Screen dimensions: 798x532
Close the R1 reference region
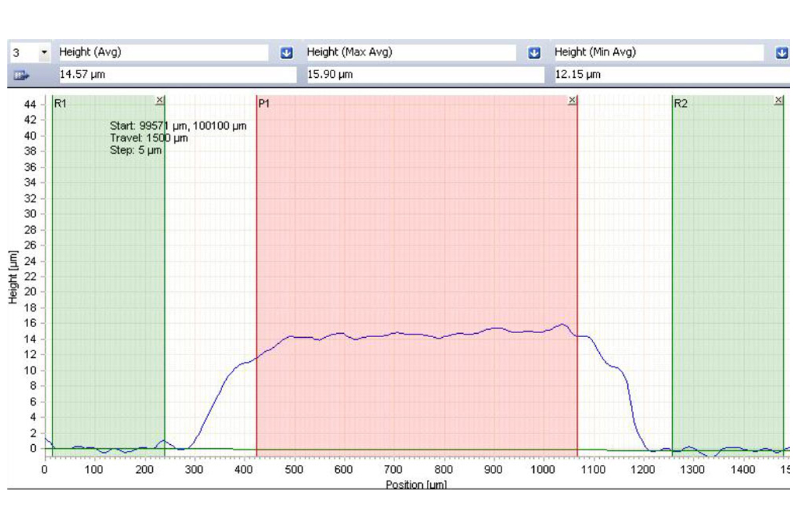(x=159, y=100)
